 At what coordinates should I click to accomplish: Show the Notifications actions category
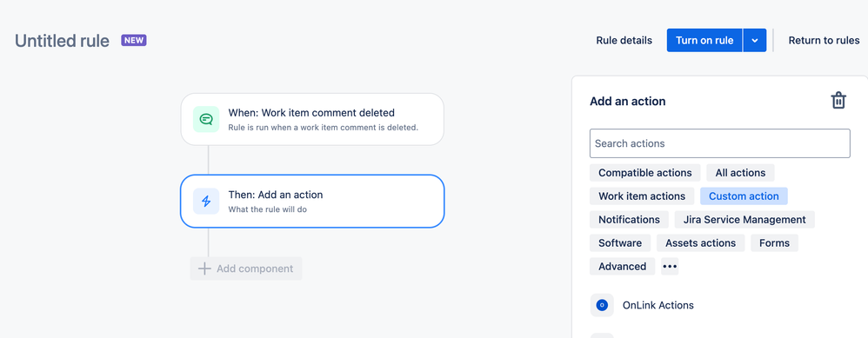629,220
